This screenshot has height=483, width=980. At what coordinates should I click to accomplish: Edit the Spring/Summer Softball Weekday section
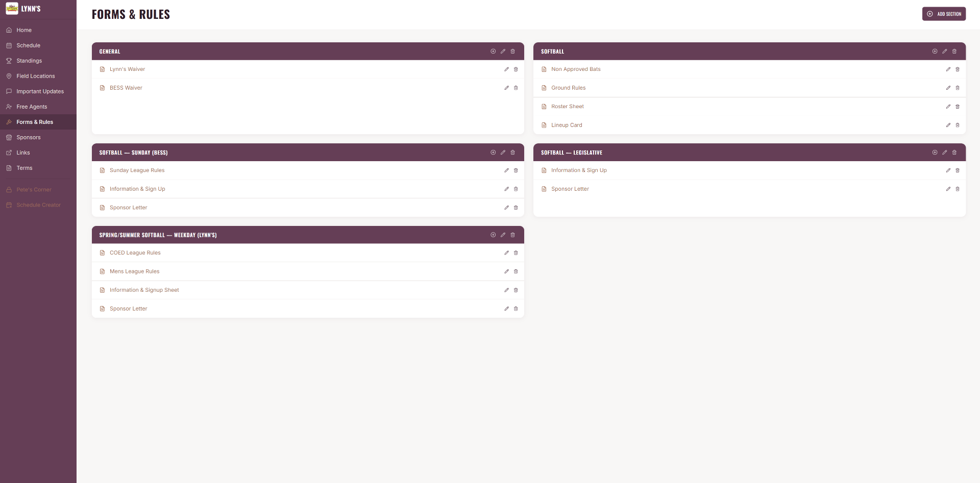pos(503,235)
